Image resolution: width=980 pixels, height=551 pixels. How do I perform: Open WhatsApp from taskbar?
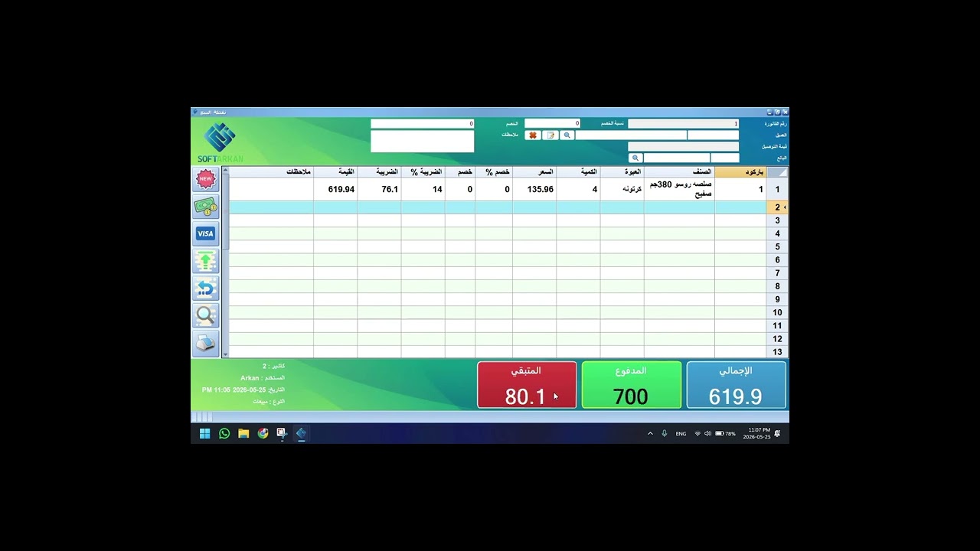point(224,433)
